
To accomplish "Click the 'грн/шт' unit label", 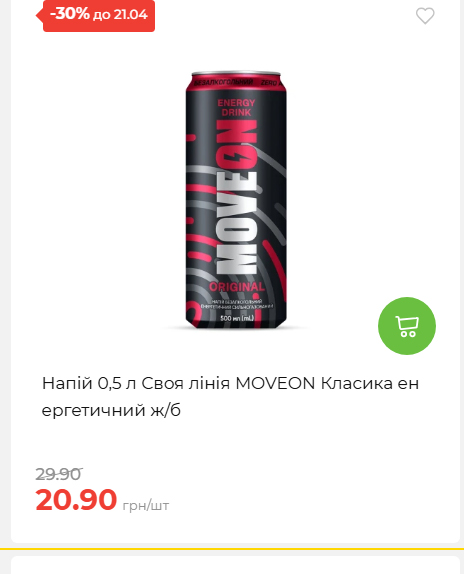I will [x=146, y=506].
